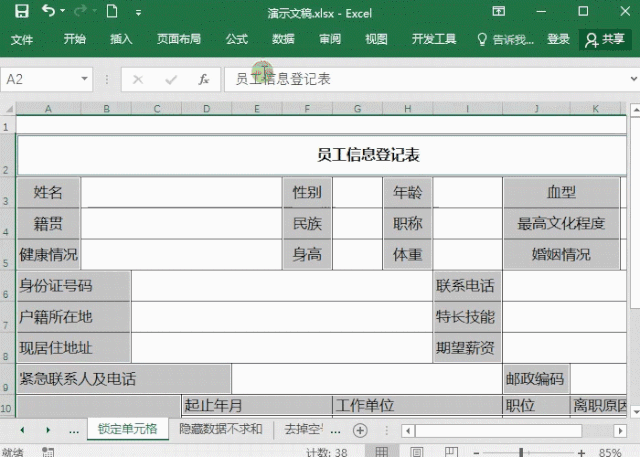Image resolution: width=640 pixels, height=457 pixels.
Task: Open Customize Quick Access Toolbar dropdown
Action: 138,13
